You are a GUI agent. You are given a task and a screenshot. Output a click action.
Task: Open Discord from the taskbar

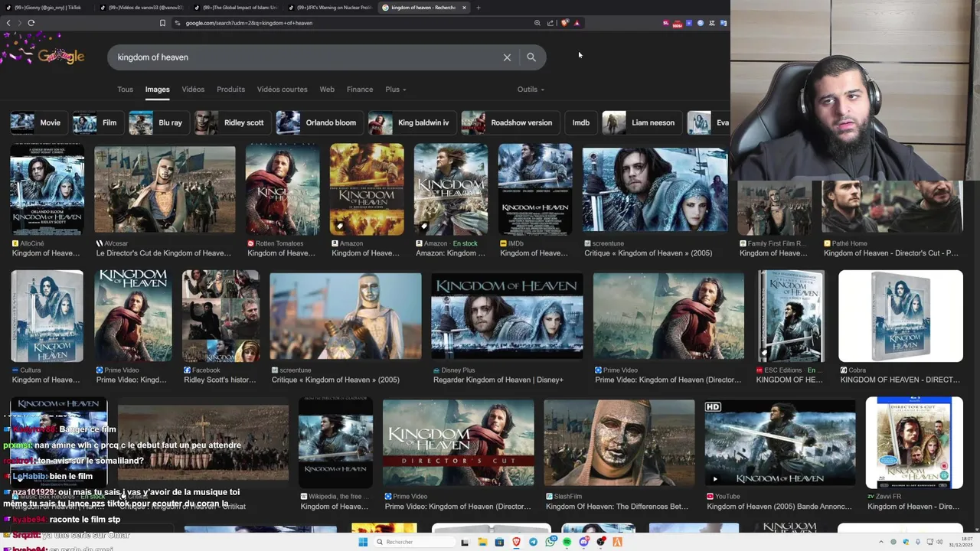[x=584, y=542]
